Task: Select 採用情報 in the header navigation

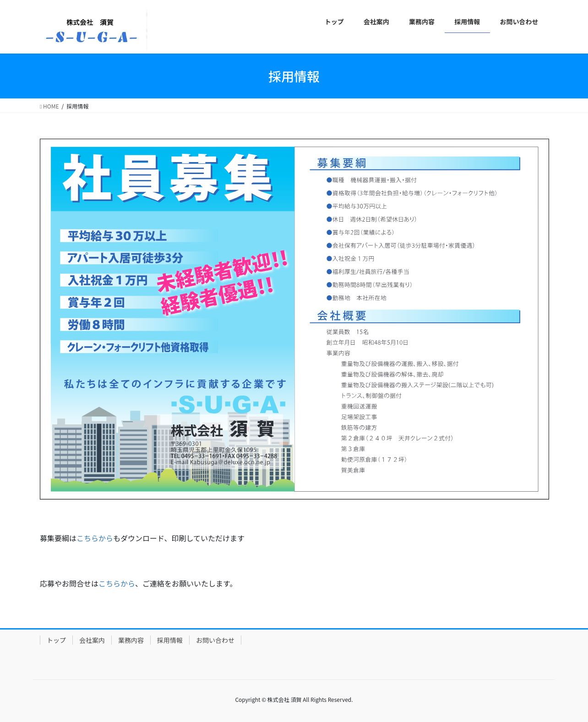Action: click(x=467, y=22)
